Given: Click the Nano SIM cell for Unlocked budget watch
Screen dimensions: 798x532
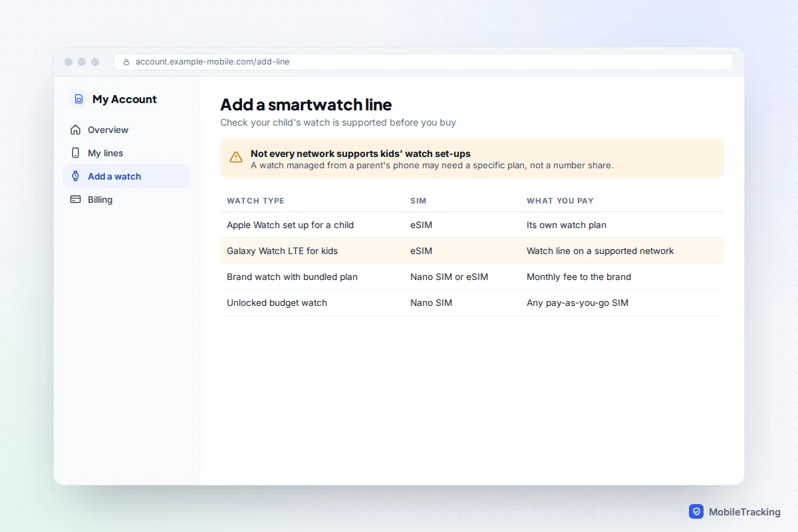Looking at the screenshot, I should 431,303.
